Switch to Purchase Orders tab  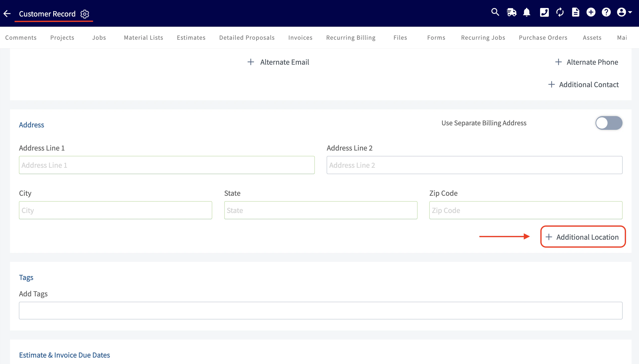click(x=543, y=37)
